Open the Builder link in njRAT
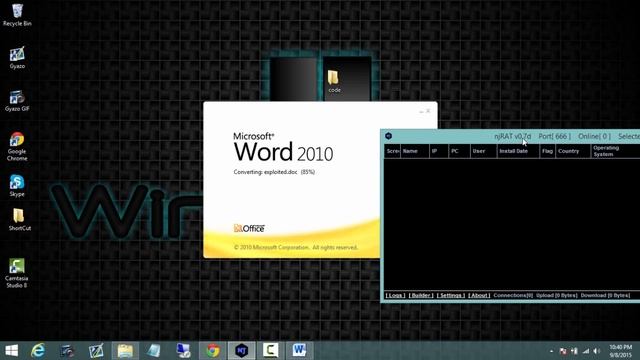 (421, 295)
